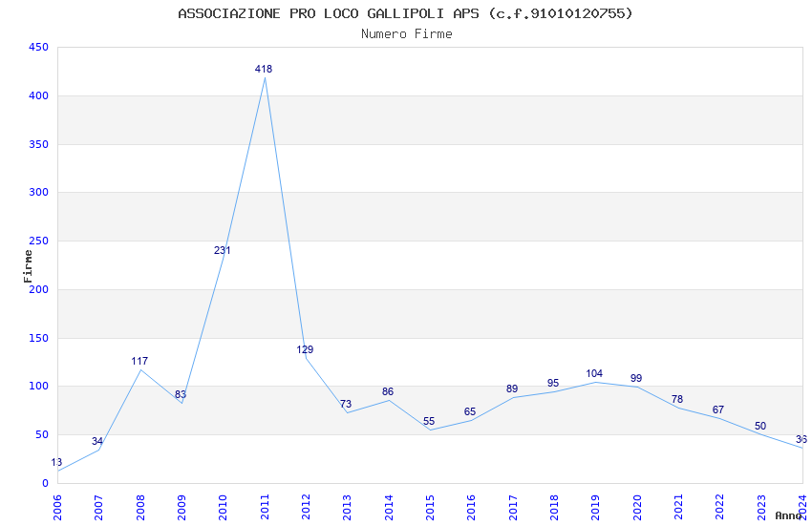Select the data label 36
Screen dimensions: 812x525
tap(801, 440)
